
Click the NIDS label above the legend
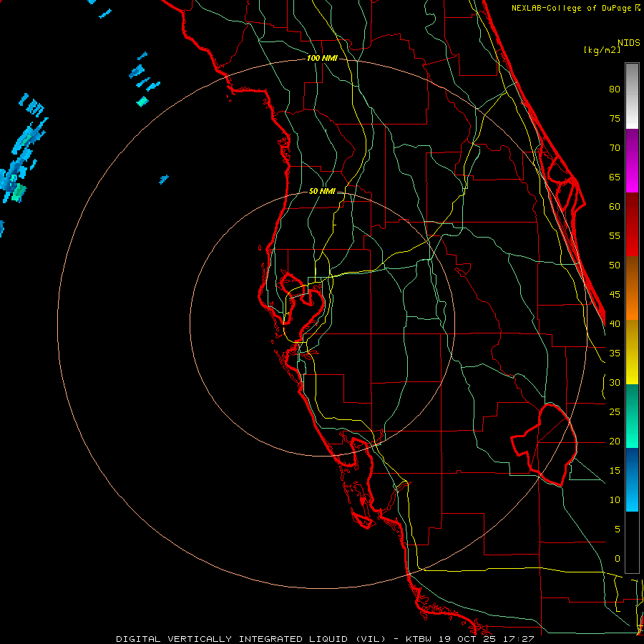628,43
